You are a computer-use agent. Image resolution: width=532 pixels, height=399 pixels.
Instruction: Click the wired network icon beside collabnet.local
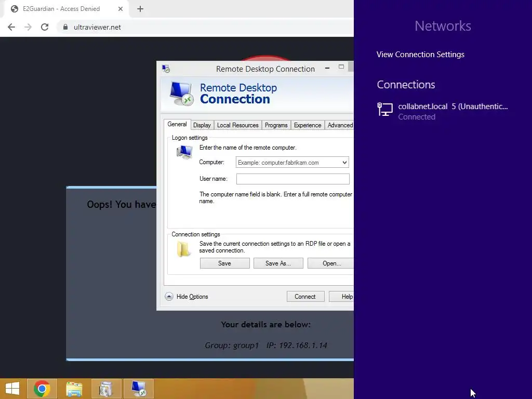(x=385, y=109)
